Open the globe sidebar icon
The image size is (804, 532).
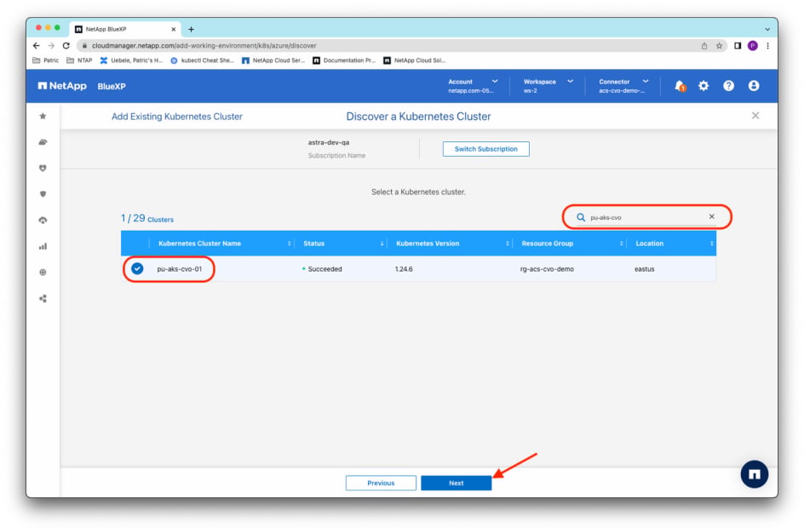[43, 272]
